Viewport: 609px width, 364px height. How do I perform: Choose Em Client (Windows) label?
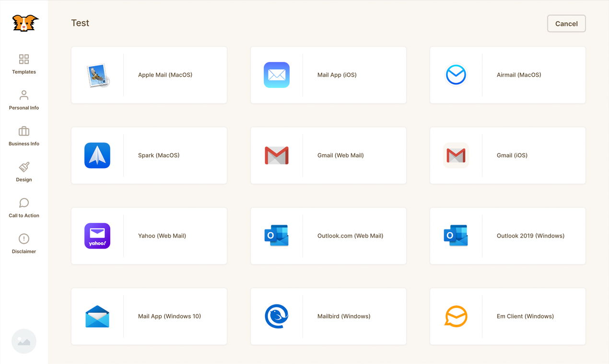[525, 316]
